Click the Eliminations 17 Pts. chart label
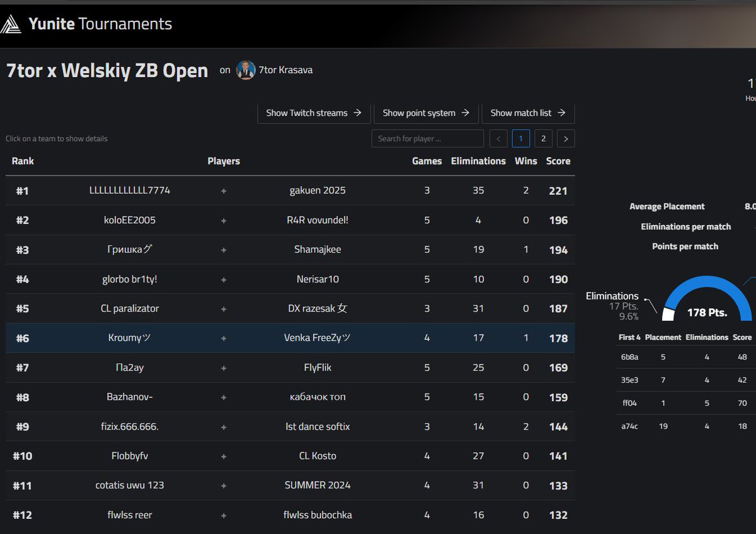The height and width of the screenshot is (534, 756). click(x=612, y=306)
